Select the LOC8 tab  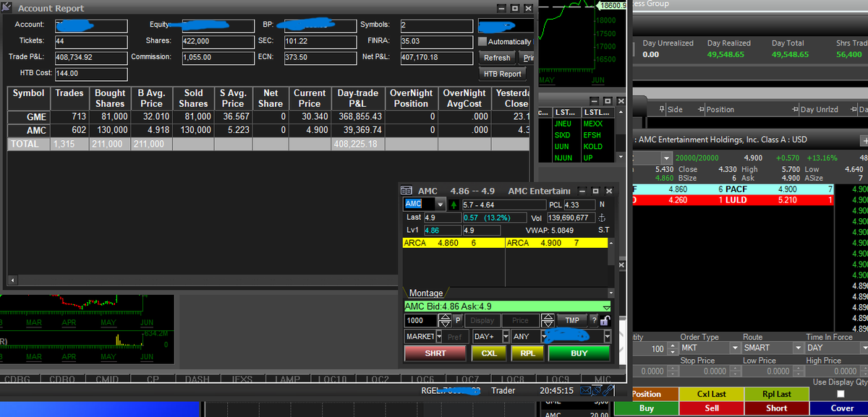point(513,379)
